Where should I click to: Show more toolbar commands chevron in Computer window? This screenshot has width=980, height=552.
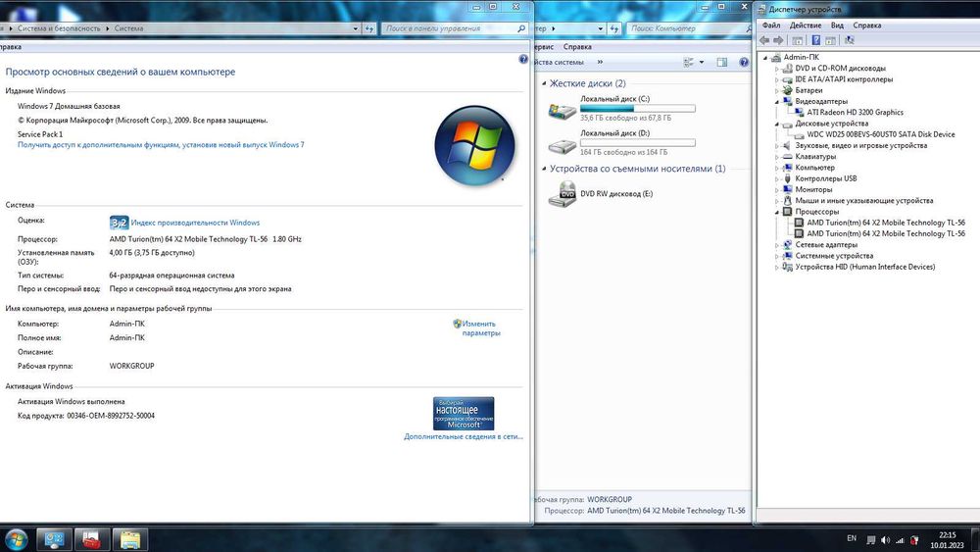(600, 62)
